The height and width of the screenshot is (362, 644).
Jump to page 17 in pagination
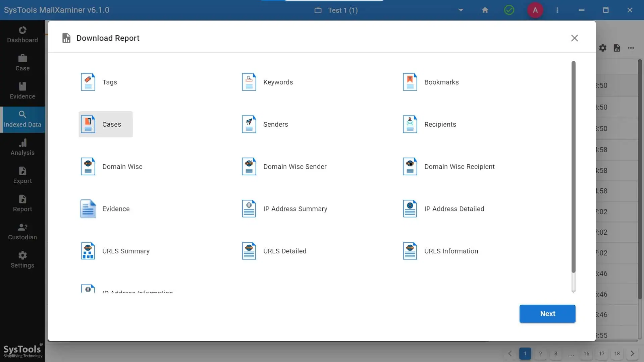coord(602,354)
